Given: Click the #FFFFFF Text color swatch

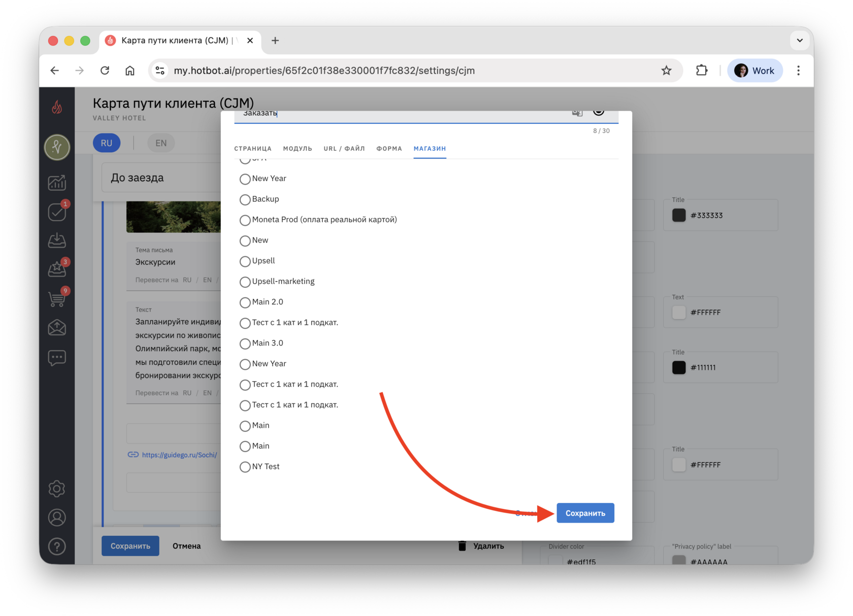Looking at the screenshot, I should coord(679,312).
